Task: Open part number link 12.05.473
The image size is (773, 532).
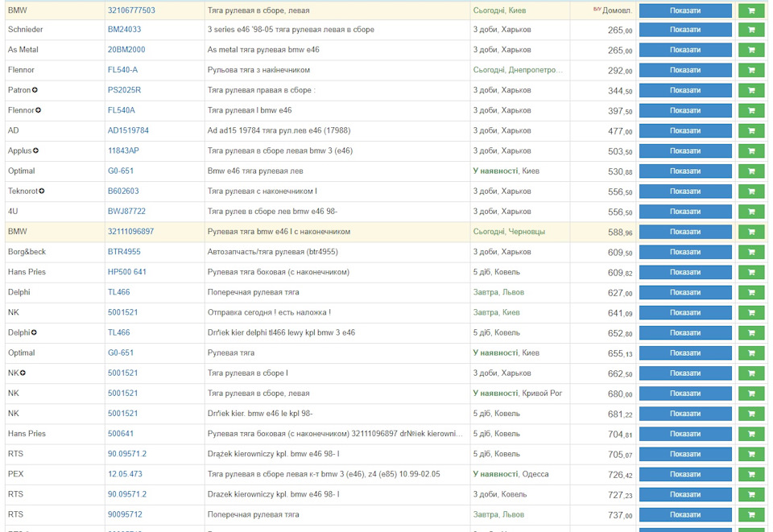Action: coord(125,474)
